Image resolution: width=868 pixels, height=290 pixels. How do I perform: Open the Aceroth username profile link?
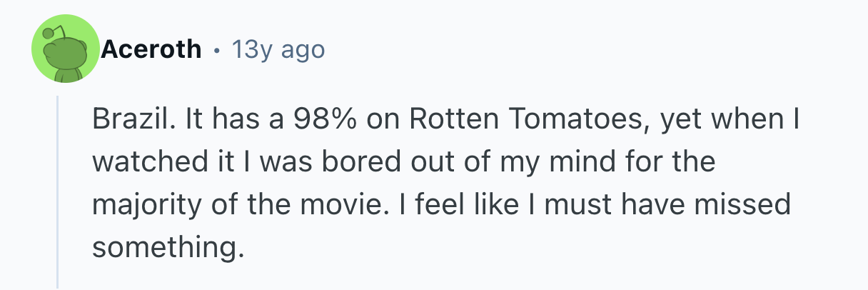pyautogui.click(x=151, y=49)
